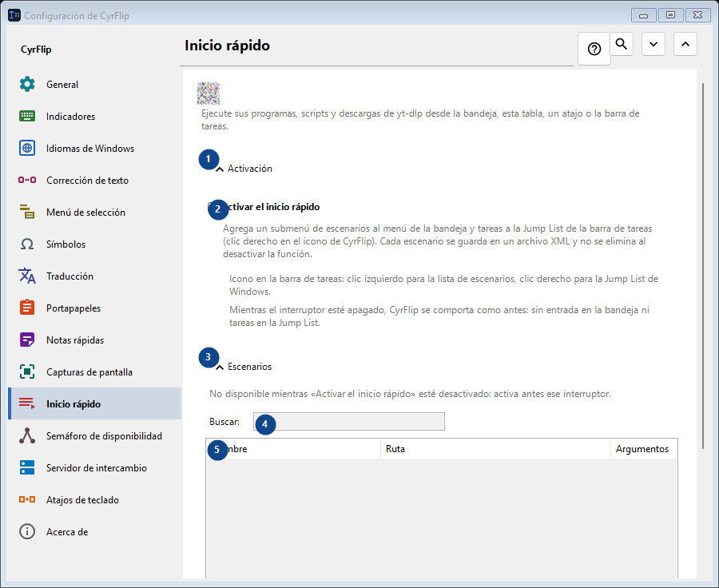Open the Acerca de page
This screenshot has width=719, height=588.
(95, 531)
